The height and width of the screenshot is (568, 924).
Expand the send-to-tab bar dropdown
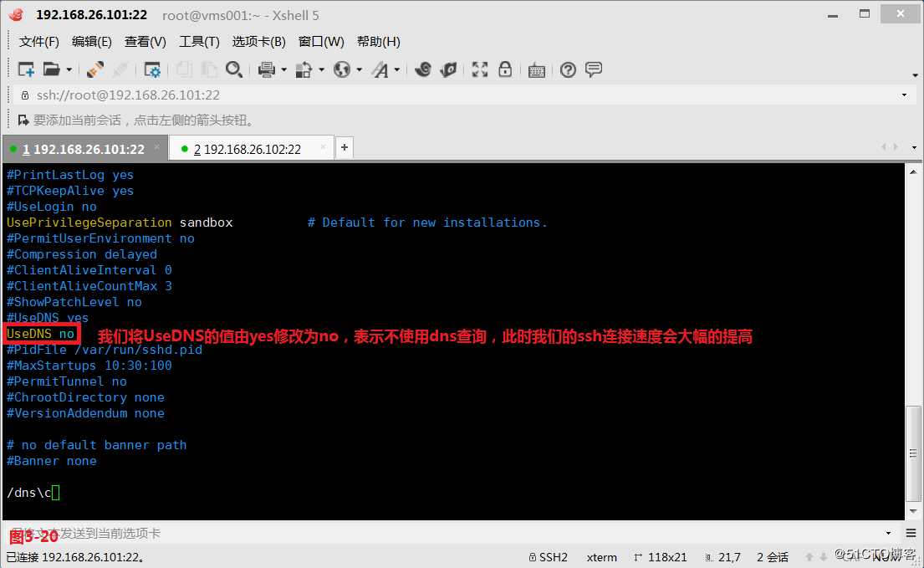point(889,533)
